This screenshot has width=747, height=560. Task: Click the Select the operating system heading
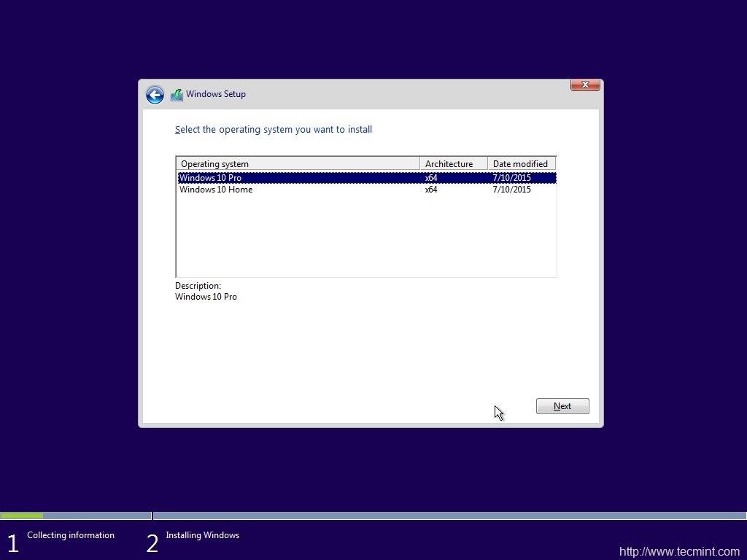tap(274, 129)
